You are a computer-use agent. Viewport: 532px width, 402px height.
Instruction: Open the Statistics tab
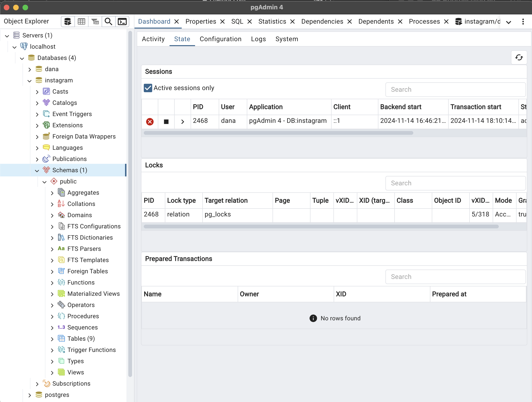pyautogui.click(x=272, y=21)
